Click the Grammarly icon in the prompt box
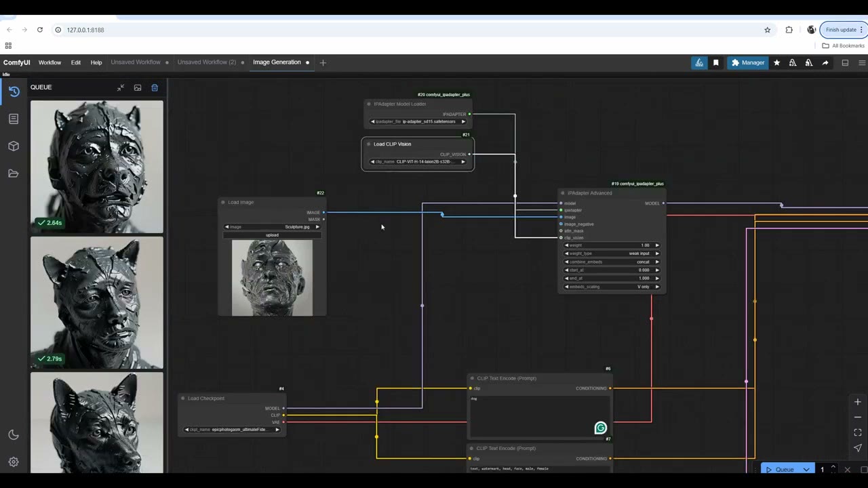 [600, 428]
